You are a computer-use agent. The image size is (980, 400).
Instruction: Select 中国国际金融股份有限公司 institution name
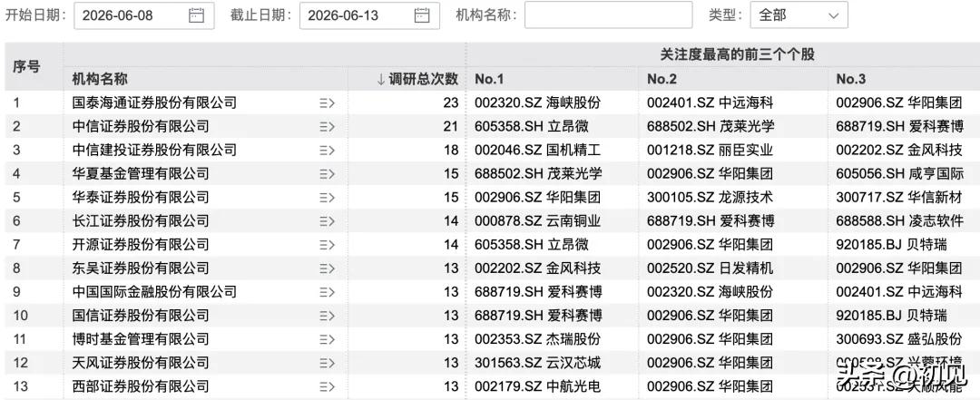154,292
